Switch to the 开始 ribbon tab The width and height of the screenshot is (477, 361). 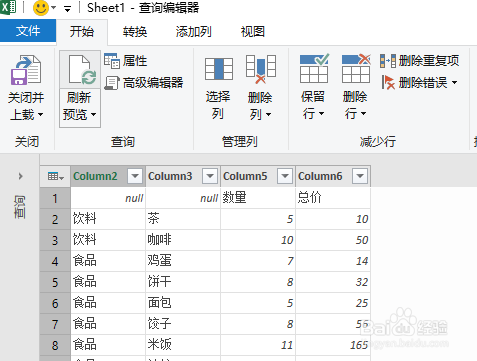tap(82, 32)
